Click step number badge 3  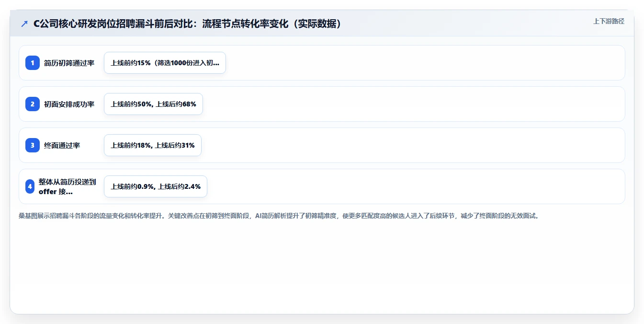click(33, 145)
